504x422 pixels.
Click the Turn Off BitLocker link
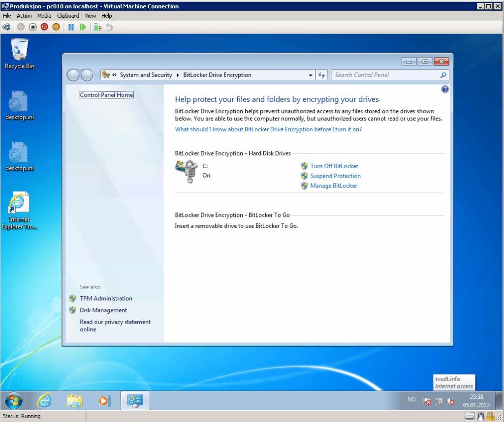(x=334, y=166)
